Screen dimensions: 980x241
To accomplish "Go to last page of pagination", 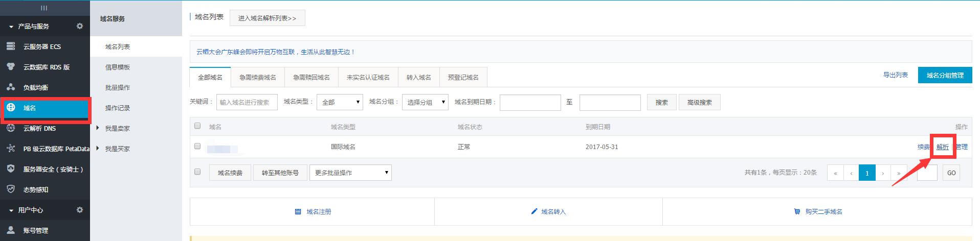I will (899, 173).
